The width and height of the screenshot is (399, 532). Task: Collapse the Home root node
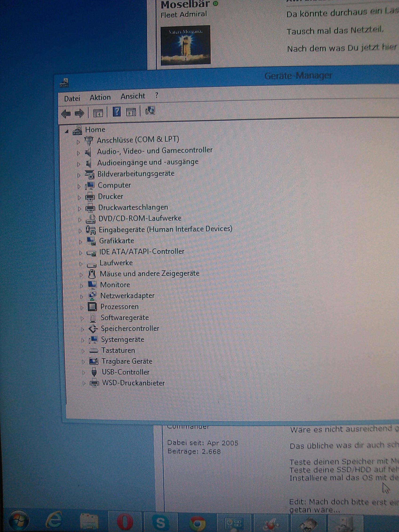67,131
